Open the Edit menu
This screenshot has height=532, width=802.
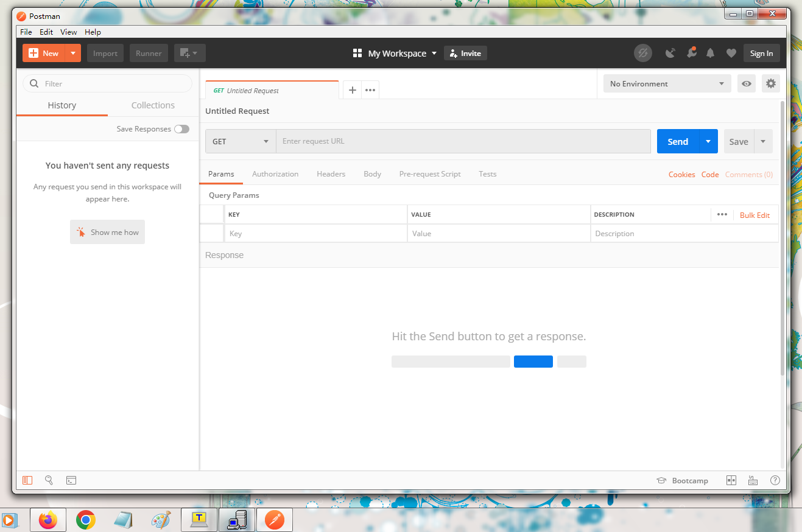[x=46, y=32]
